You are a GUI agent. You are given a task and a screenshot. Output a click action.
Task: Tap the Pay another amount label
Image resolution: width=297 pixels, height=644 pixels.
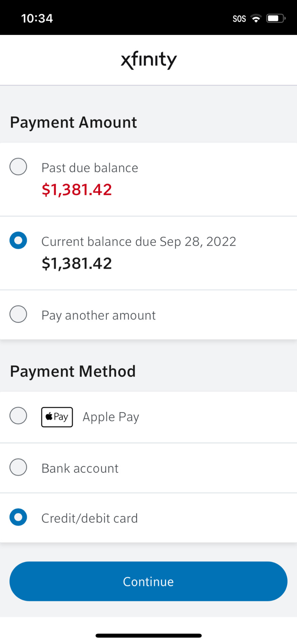(x=99, y=316)
